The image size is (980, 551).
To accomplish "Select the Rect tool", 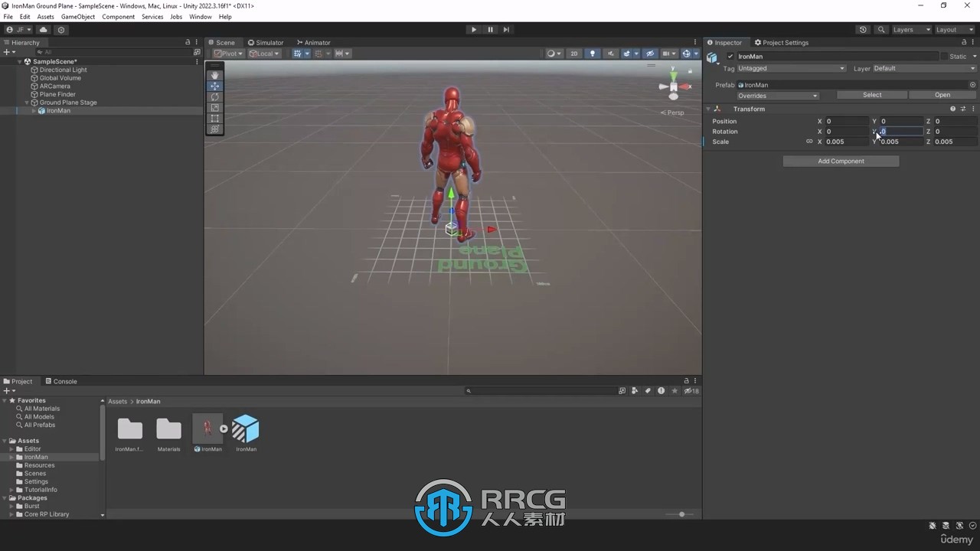I will click(214, 118).
